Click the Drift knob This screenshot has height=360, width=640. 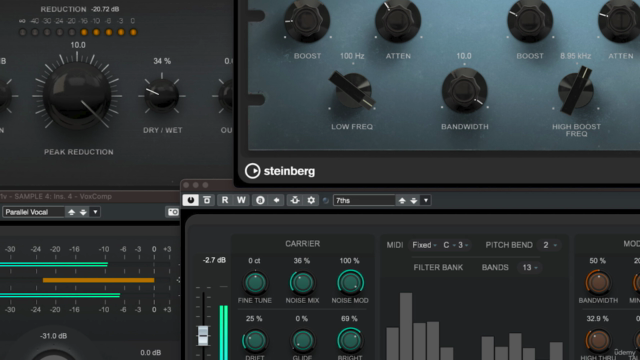pos(255,340)
